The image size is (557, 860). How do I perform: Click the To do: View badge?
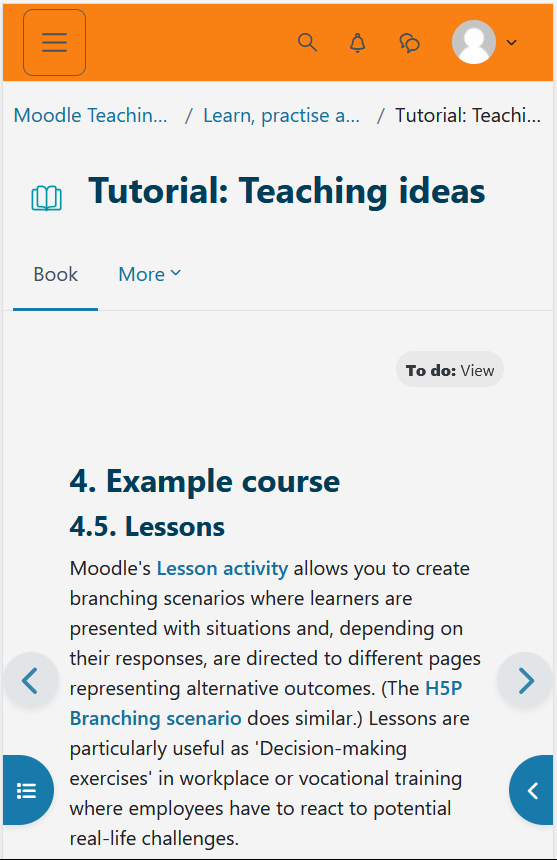[450, 370]
